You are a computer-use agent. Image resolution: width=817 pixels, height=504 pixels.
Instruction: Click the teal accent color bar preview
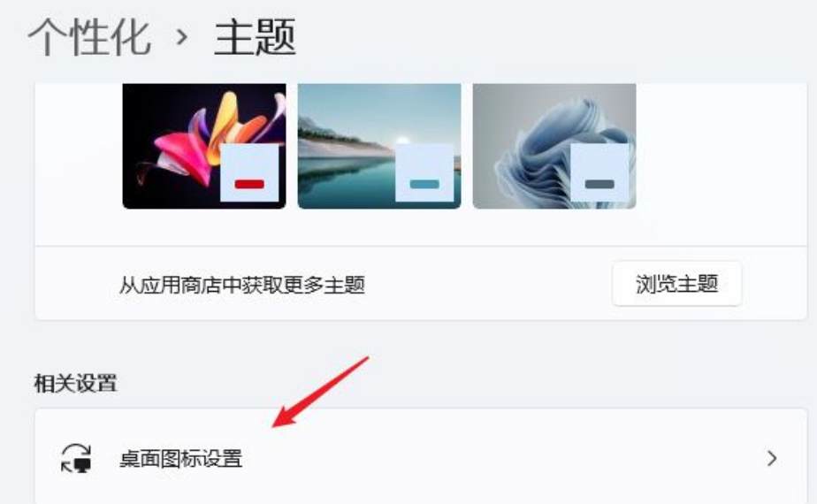[424, 184]
